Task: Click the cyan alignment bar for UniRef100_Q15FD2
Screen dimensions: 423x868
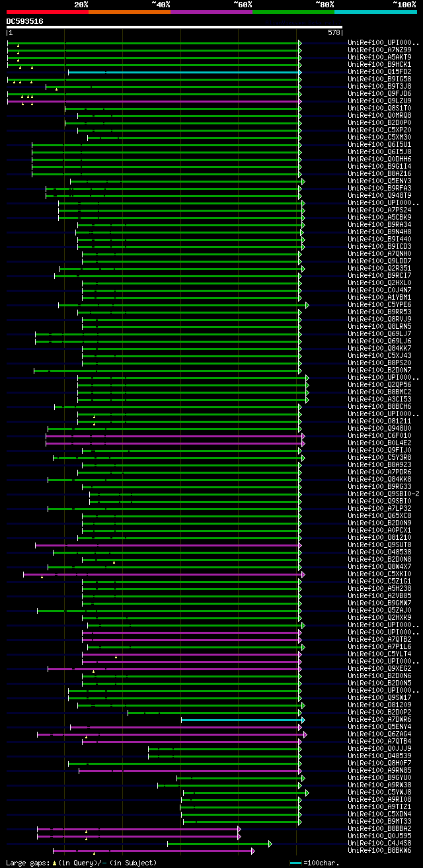Action: pos(184,72)
